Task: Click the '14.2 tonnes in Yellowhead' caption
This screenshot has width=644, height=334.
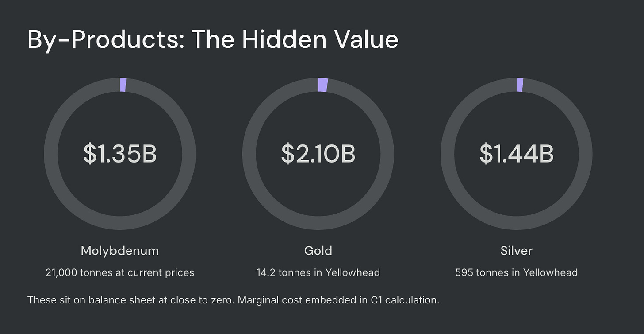Action: (x=318, y=272)
